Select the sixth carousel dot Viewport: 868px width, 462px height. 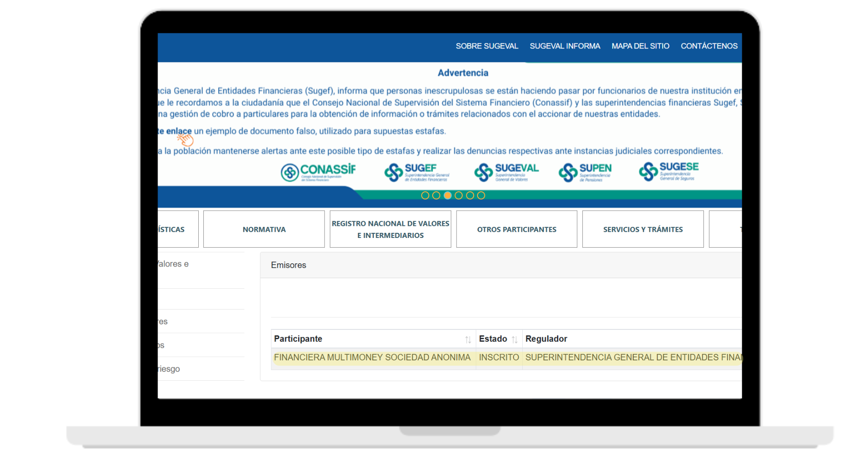(481, 195)
